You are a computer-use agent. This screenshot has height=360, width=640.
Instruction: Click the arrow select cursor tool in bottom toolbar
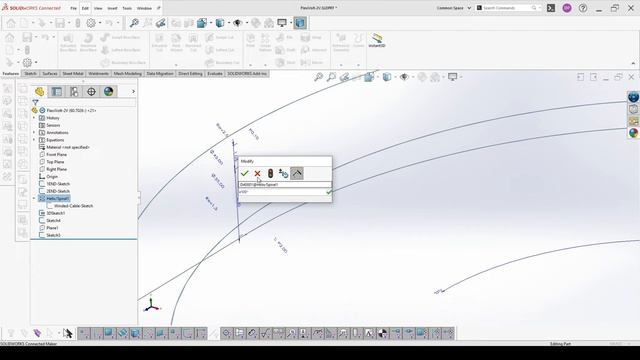click(x=68, y=333)
